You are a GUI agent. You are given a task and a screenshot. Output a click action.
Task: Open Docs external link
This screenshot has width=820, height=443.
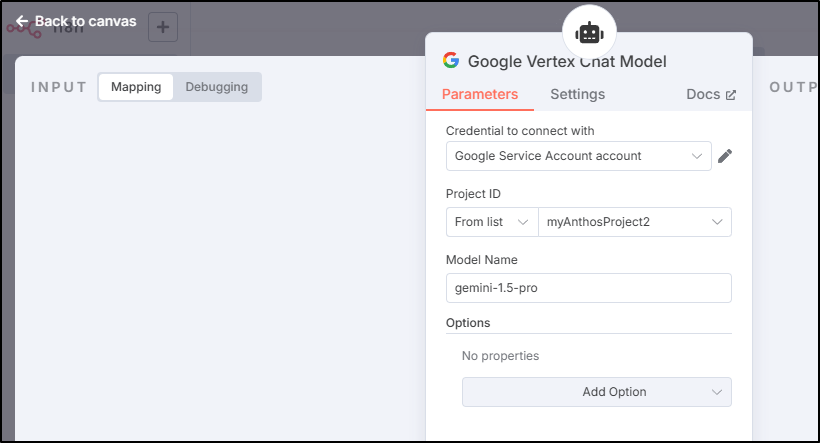[x=711, y=94]
